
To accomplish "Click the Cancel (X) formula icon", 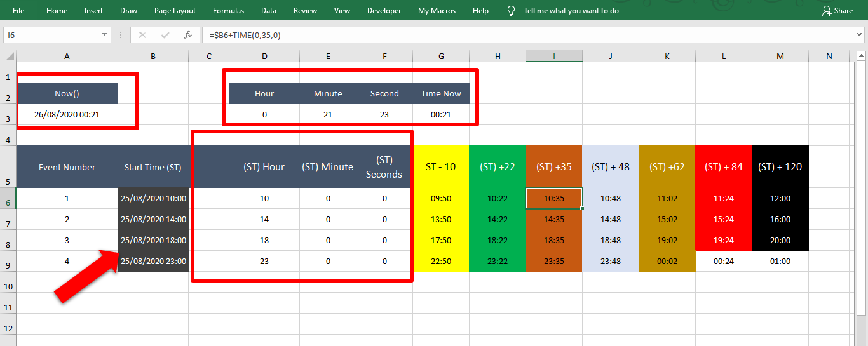I will tap(142, 35).
